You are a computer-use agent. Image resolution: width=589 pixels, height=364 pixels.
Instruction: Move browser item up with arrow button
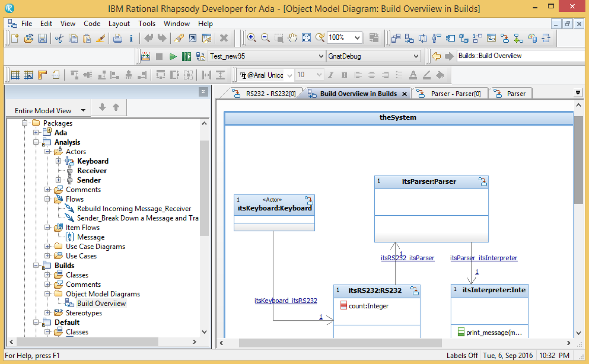click(x=116, y=107)
